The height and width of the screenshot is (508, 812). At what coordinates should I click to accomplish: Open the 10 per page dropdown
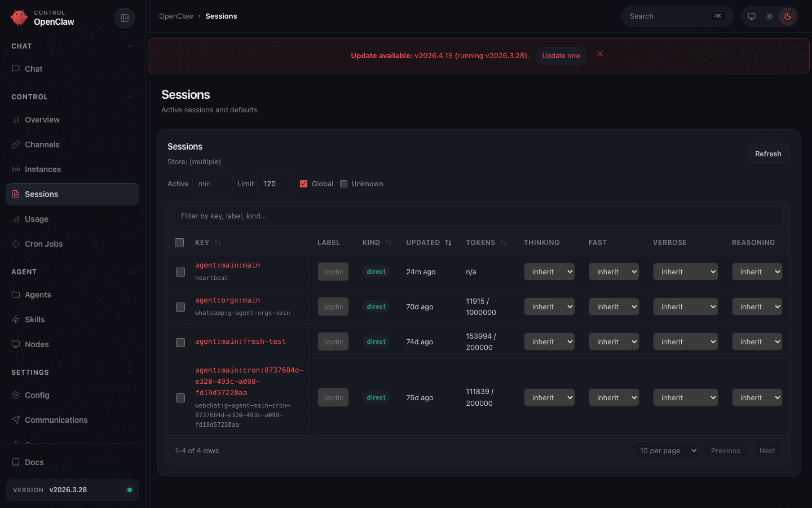point(666,450)
